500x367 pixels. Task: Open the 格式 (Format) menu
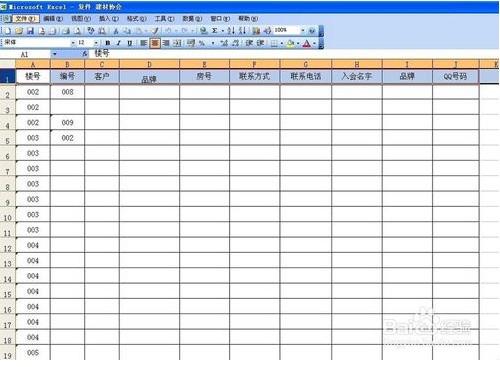pyautogui.click(x=136, y=19)
